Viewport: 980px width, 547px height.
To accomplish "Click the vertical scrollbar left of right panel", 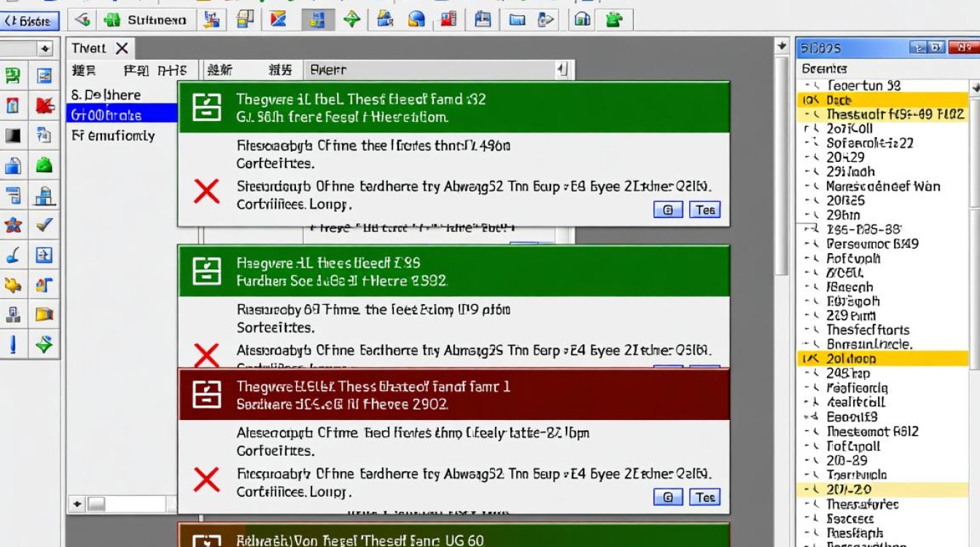I will [x=782, y=219].
